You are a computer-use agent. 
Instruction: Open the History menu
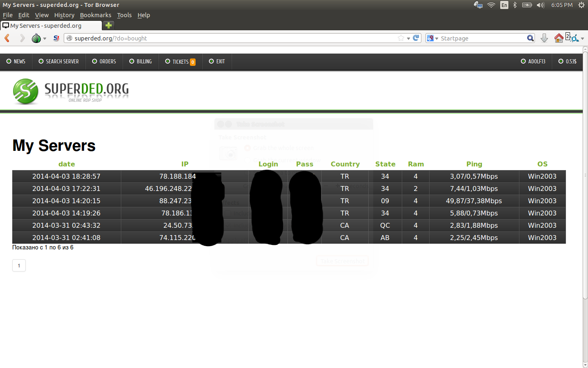click(x=65, y=15)
